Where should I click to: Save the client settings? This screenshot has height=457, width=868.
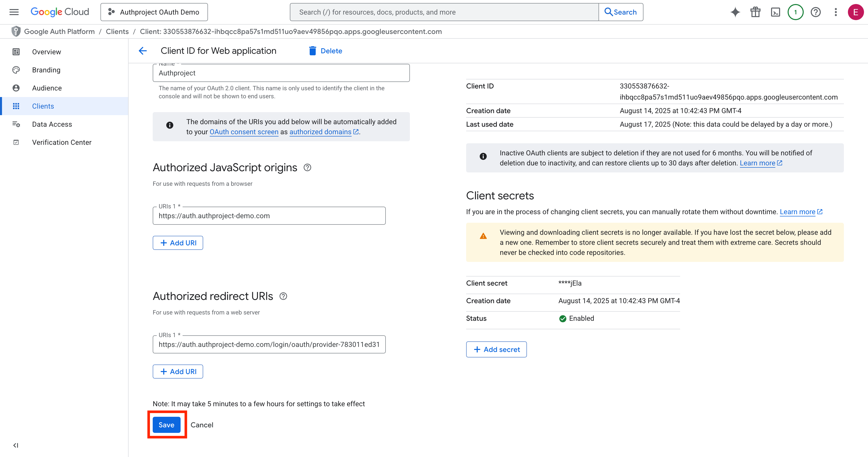coord(167,425)
